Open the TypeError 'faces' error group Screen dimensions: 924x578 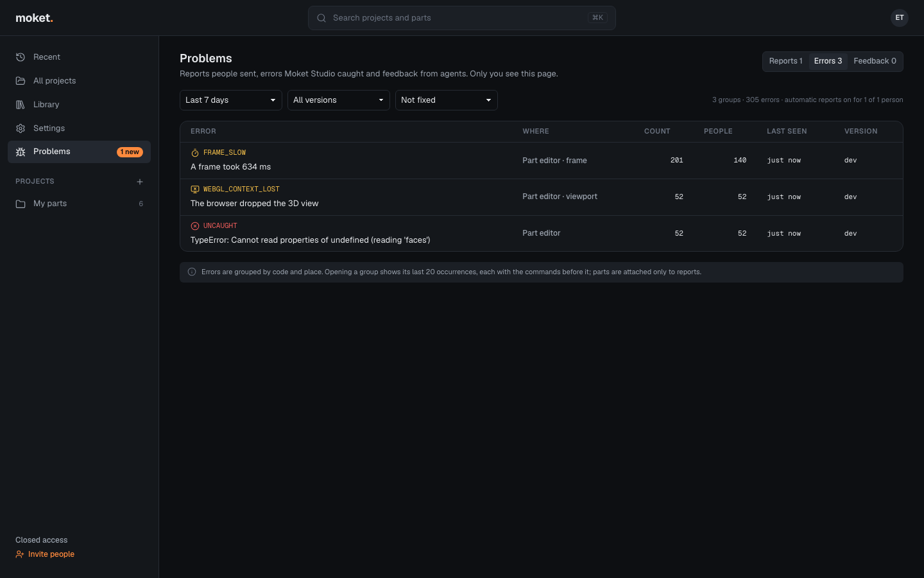[x=542, y=233]
